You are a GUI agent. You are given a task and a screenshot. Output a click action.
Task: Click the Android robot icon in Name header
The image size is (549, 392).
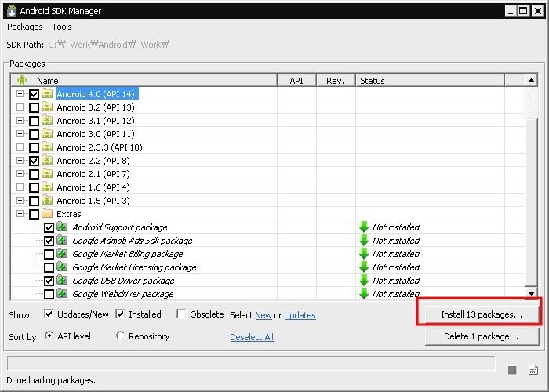point(22,80)
